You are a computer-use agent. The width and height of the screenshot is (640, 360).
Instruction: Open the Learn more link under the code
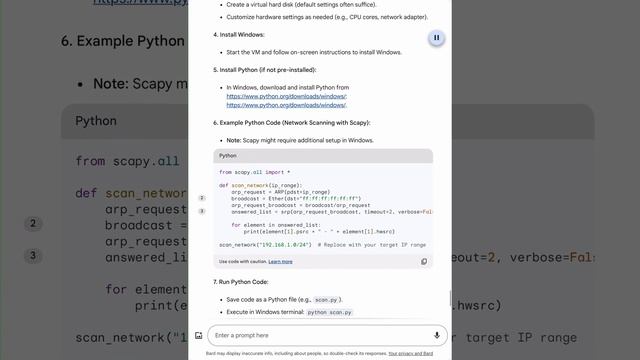click(x=280, y=262)
